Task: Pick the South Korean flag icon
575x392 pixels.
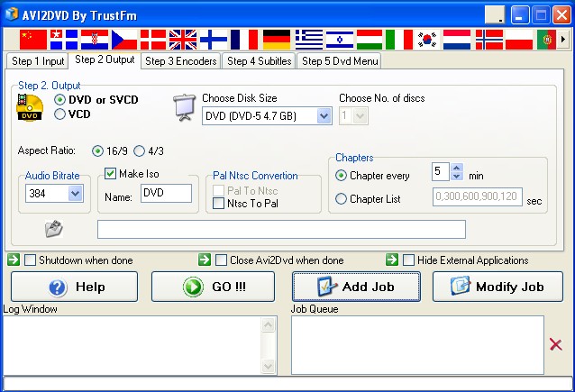Action: pyautogui.click(x=427, y=40)
